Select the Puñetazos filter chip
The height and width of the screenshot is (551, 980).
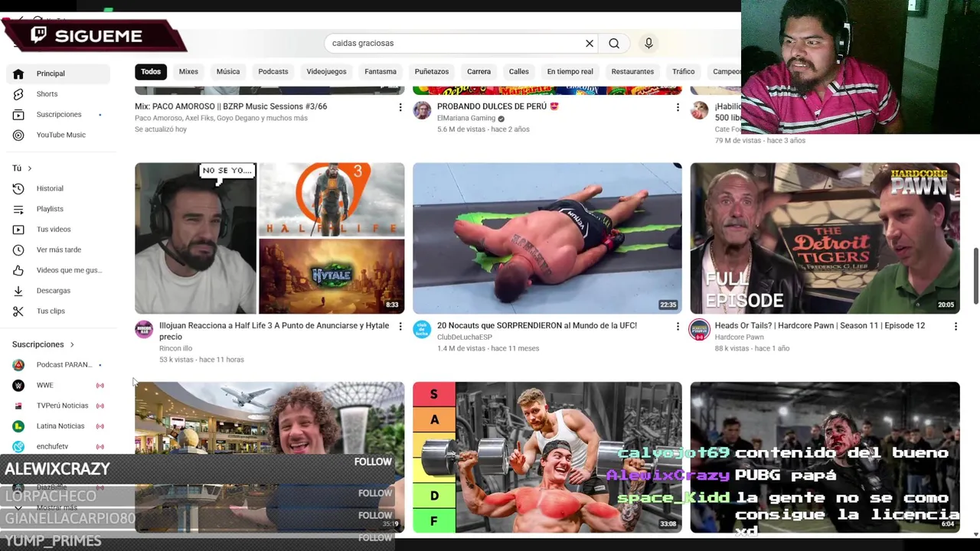coord(432,72)
